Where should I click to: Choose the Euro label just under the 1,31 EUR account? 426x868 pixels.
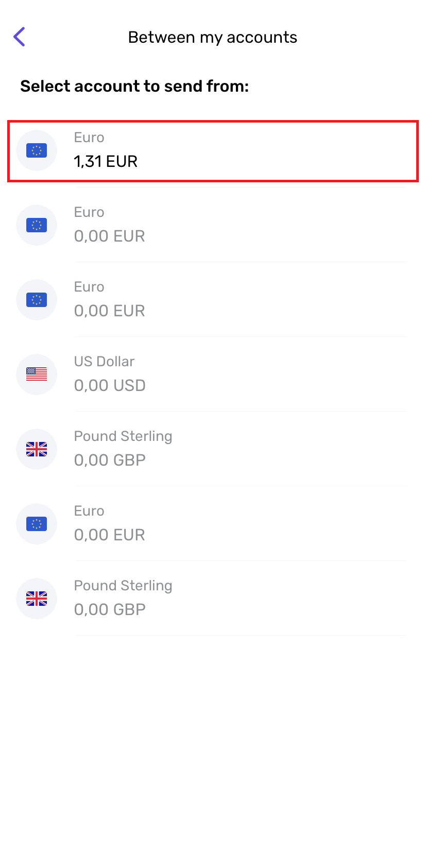coord(89,212)
